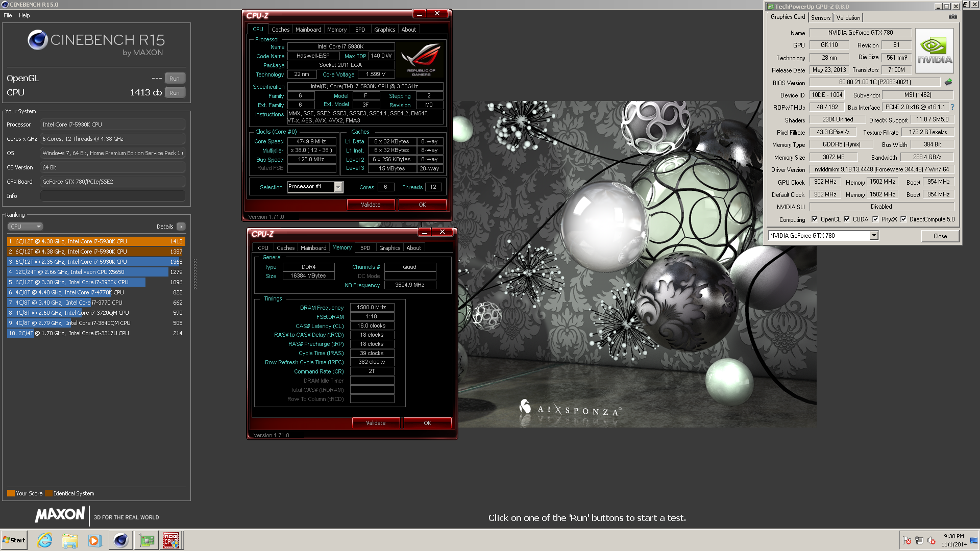Toggle the DirectCompute 5.0 checkbox
Screen dimensions: 980x551
pyautogui.click(x=903, y=219)
